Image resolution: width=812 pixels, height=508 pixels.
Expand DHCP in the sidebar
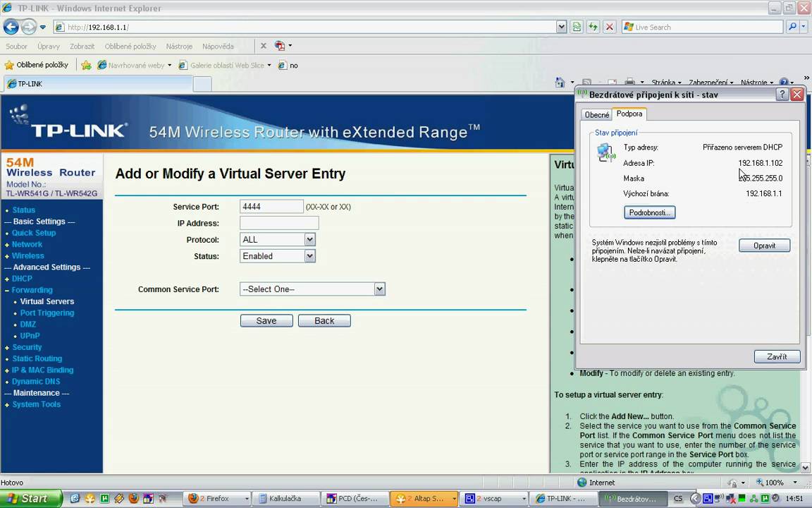pos(23,279)
